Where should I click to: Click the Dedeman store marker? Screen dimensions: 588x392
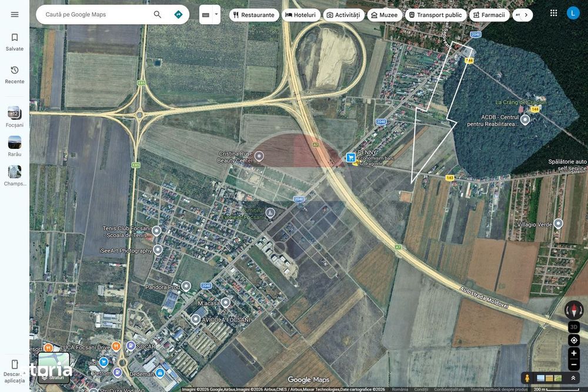(160, 373)
